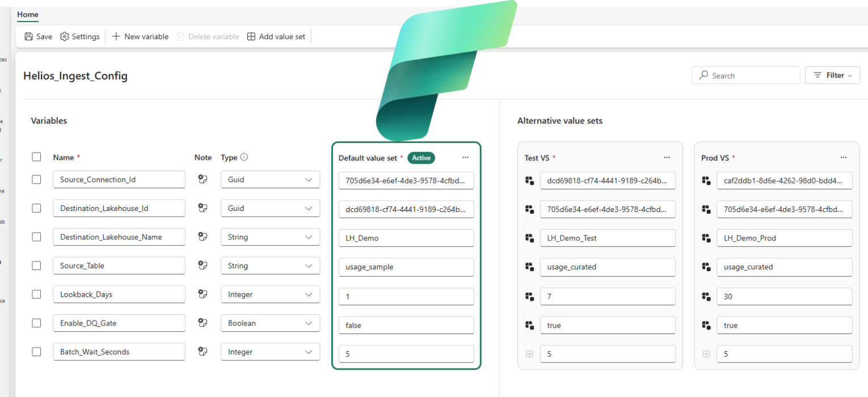
Task: Edit the Source_Connection_Id name field
Action: tap(119, 179)
